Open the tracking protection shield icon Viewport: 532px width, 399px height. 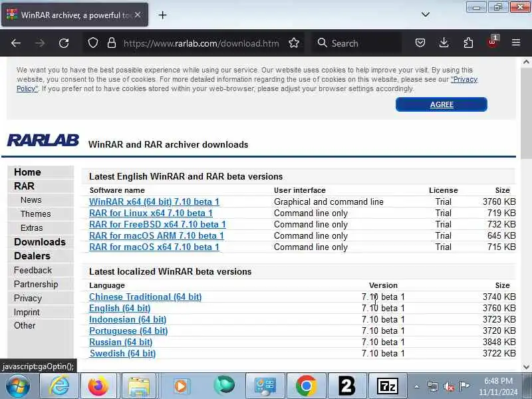[x=93, y=43]
